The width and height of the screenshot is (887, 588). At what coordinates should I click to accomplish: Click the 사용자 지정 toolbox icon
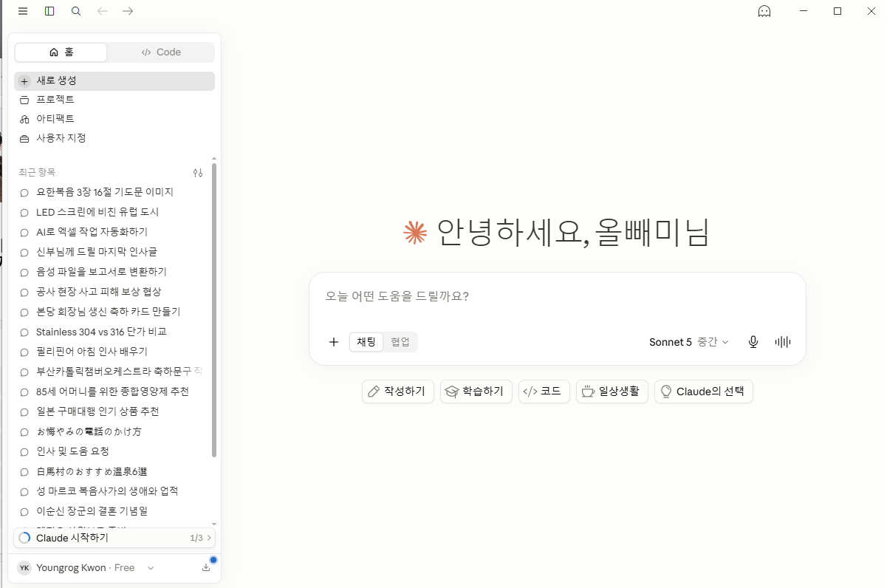coord(24,139)
